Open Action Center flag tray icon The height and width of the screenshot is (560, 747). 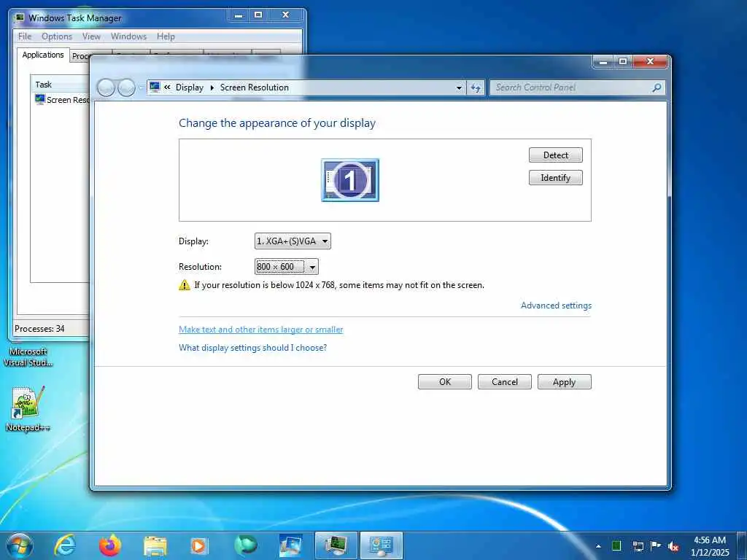[656, 545]
